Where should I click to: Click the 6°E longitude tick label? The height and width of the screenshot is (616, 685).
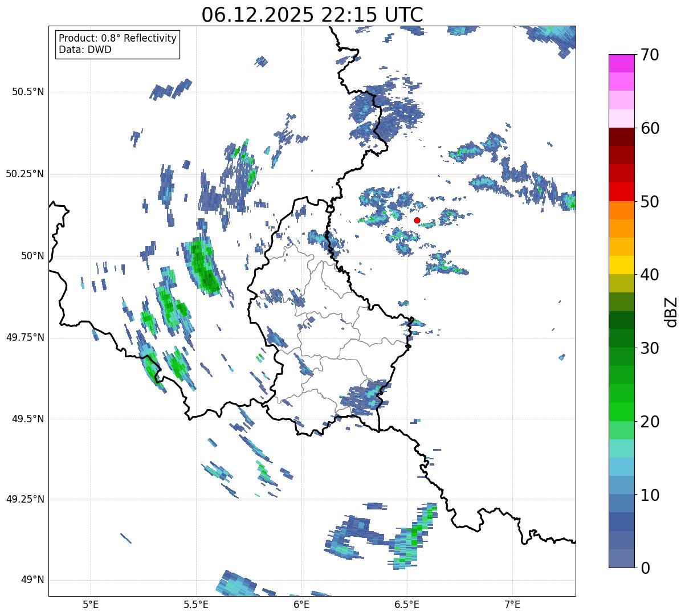[301, 605]
